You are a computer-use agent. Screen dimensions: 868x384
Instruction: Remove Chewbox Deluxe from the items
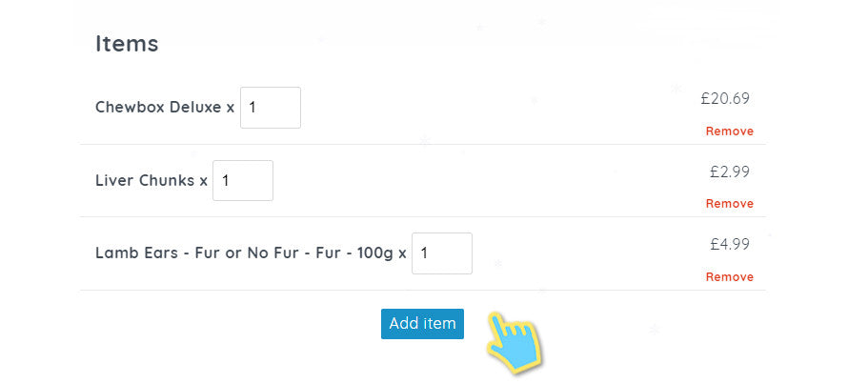[x=729, y=131]
